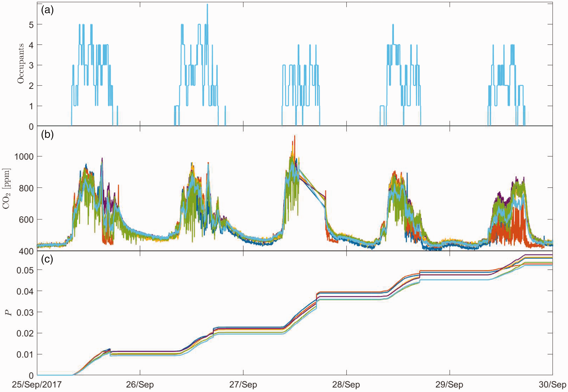This screenshot has height=392, width=568.
Task: Click the Occupants y-axis title
Action: [x=21, y=63]
